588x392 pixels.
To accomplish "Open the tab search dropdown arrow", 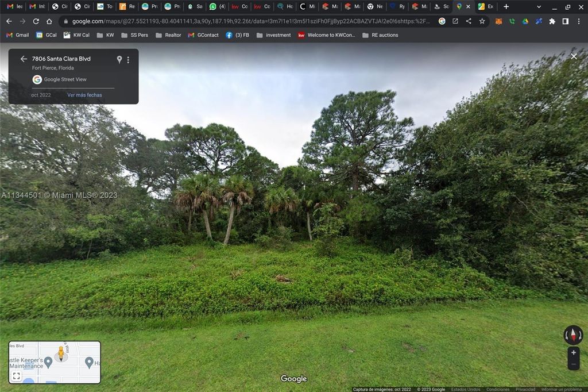I will pos(538,6).
